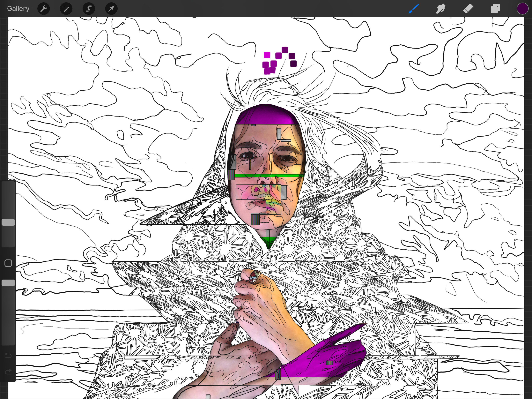Select the Brush tool
This screenshot has height=399, width=532.
coord(414,9)
